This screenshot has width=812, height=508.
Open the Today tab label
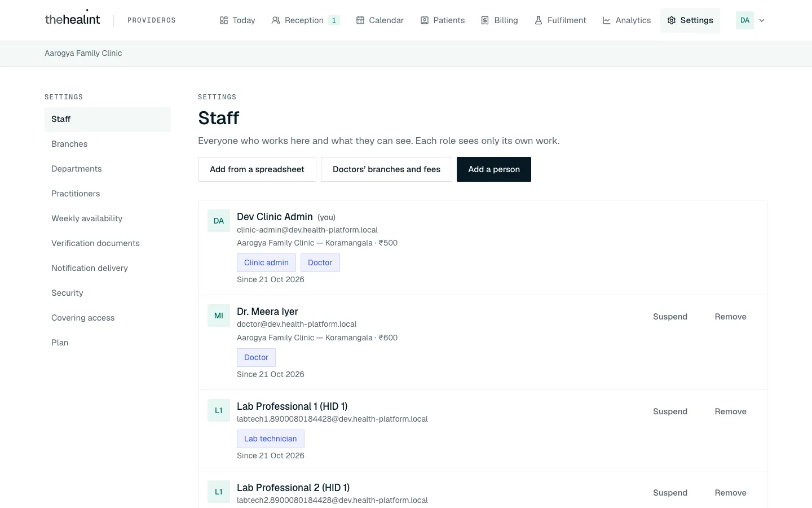pos(244,20)
